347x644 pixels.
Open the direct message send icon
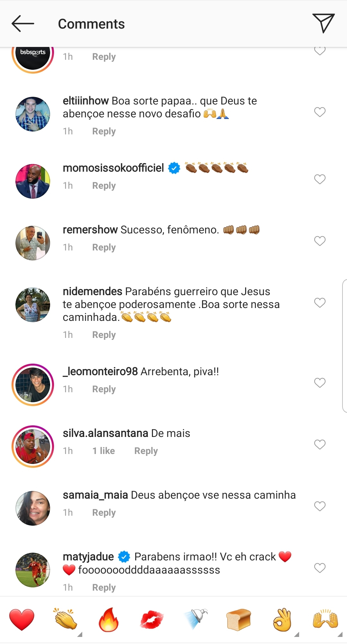click(323, 23)
